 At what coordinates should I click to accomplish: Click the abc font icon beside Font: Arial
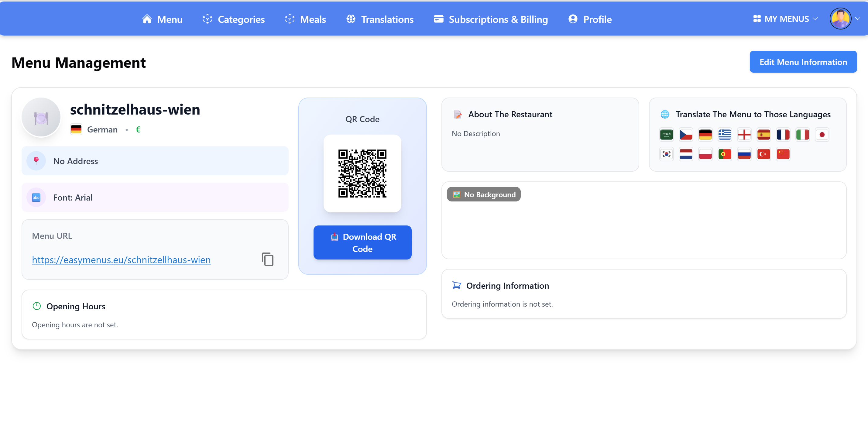(36, 197)
